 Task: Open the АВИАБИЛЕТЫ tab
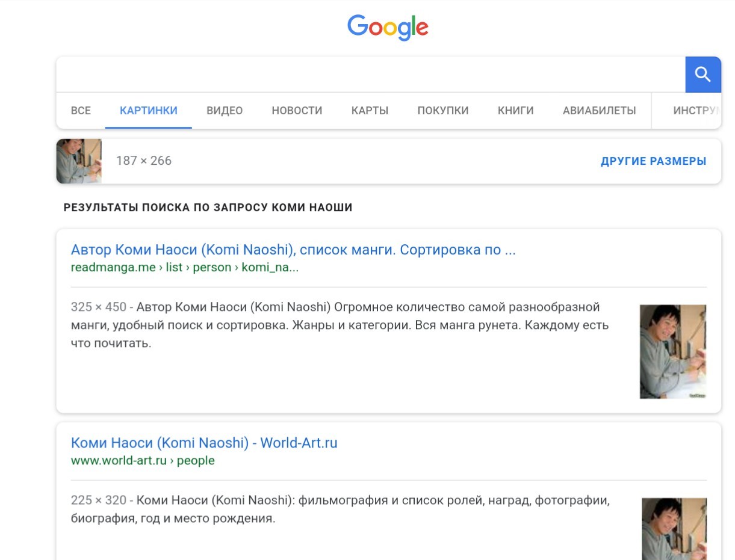point(599,111)
